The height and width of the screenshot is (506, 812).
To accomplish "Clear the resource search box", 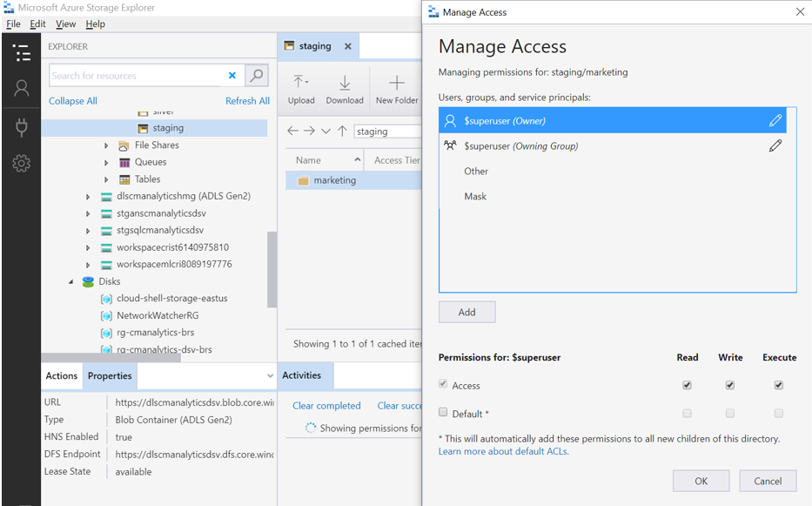I will click(232, 76).
